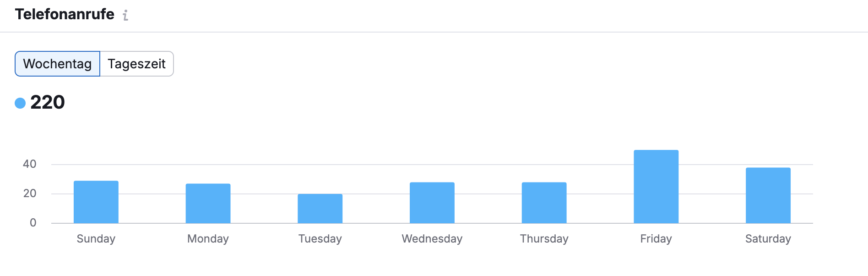868x276 pixels.
Task: Switch to the Tageszeit tab
Action: [x=136, y=64]
